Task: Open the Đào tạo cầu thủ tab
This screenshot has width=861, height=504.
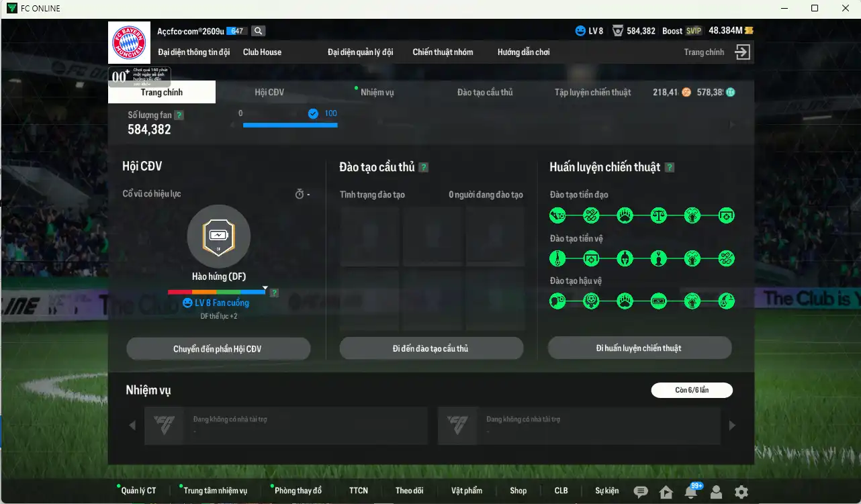Action: pos(485,92)
